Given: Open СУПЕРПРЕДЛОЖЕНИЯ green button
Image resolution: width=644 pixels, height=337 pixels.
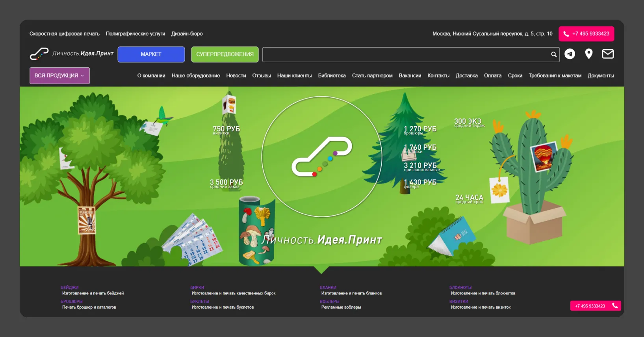Looking at the screenshot, I should (x=225, y=54).
